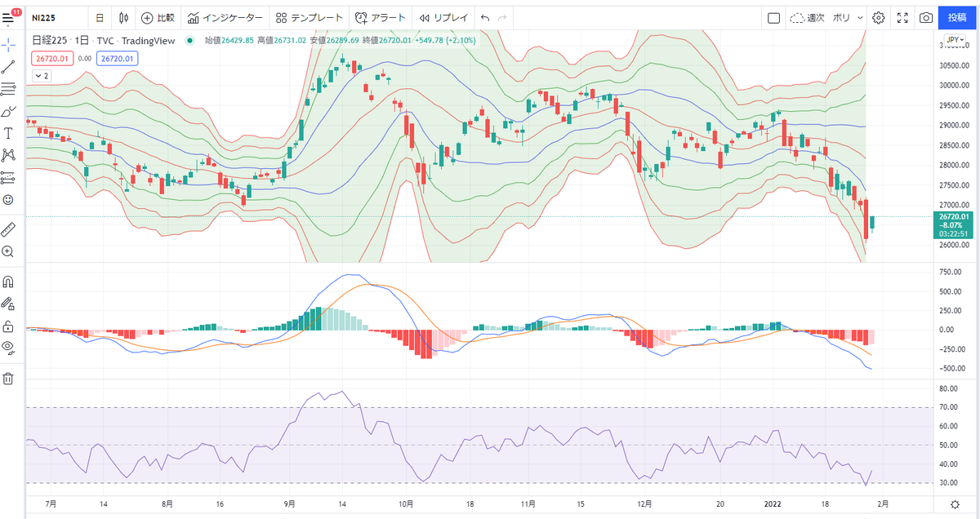This screenshot has height=519, width=980.
Task: Click the 高値26731.02 high value
Action: click(282, 40)
